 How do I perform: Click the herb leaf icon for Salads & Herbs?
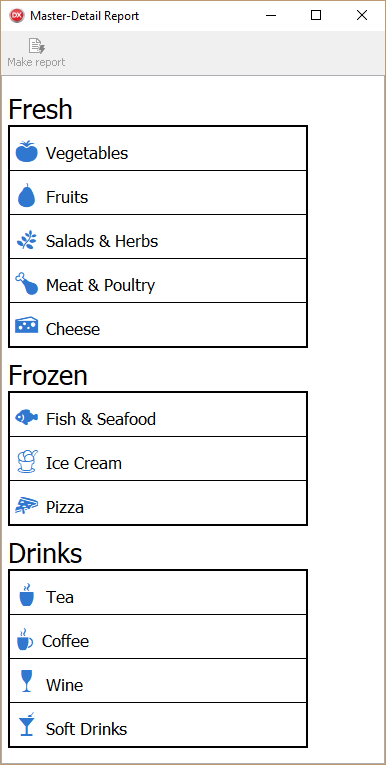[x=26, y=240]
